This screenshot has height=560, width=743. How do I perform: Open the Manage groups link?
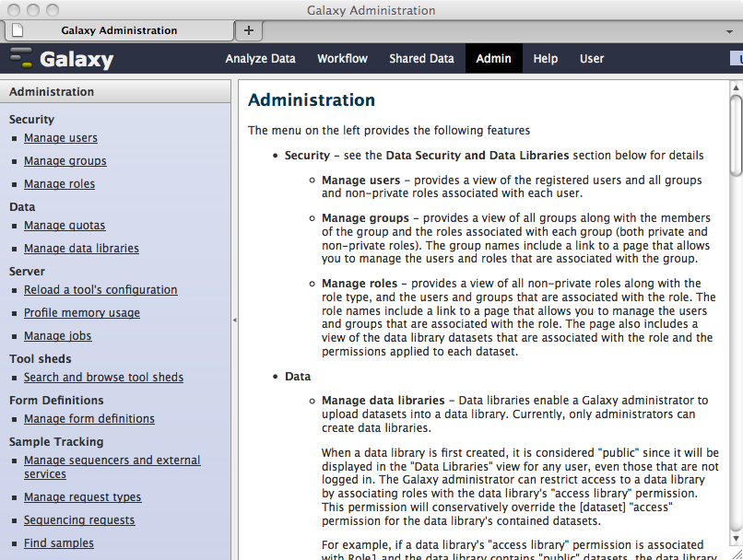tap(65, 161)
